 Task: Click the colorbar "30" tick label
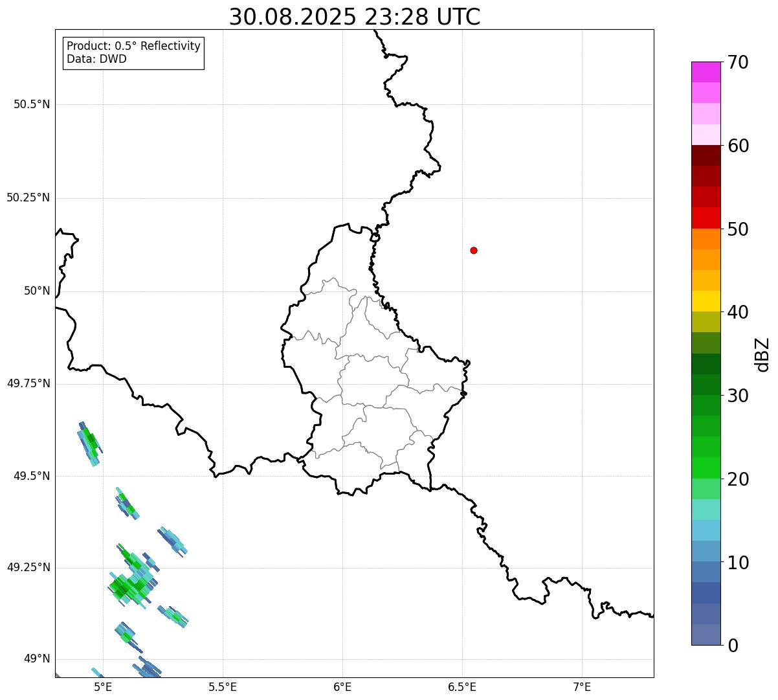pos(739,396)
